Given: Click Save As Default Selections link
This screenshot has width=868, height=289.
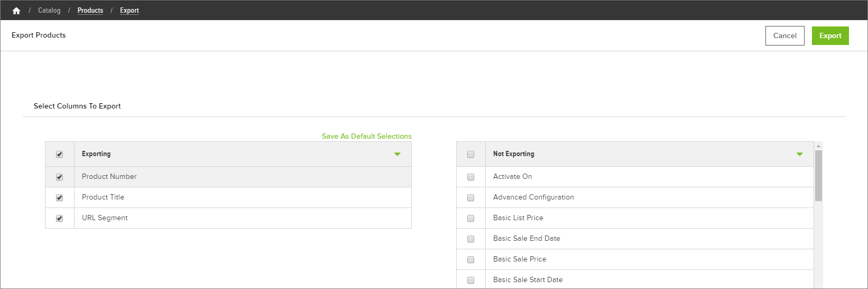Looking at the screenshot, I should (x=366, y=136).
